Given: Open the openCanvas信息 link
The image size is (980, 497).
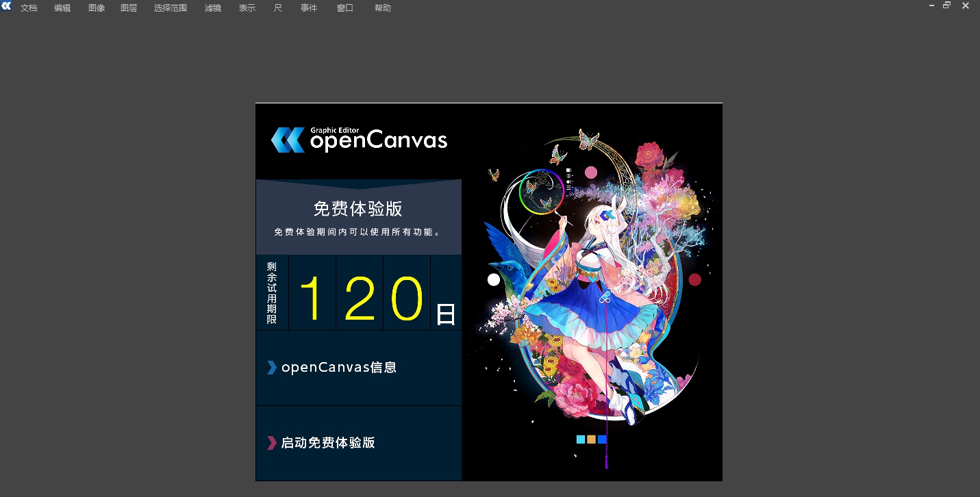Looking at the screenshot, I should click(359, 368).
